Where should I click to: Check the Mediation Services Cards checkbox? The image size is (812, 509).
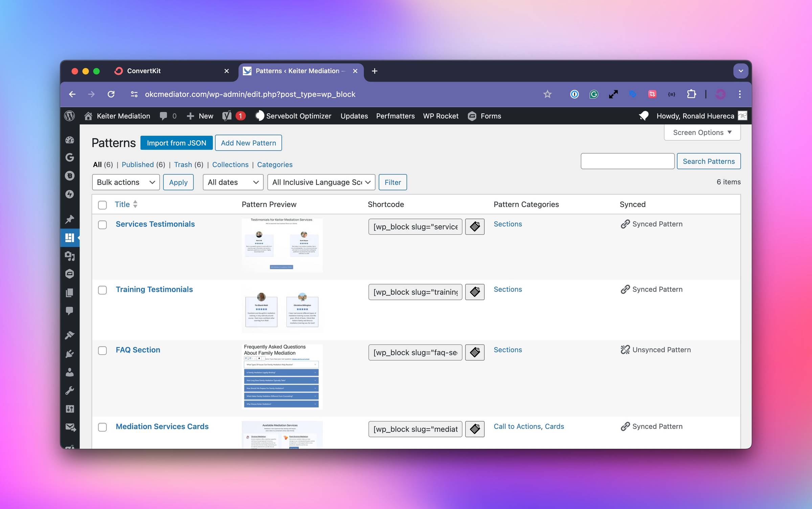pos(102,427)
